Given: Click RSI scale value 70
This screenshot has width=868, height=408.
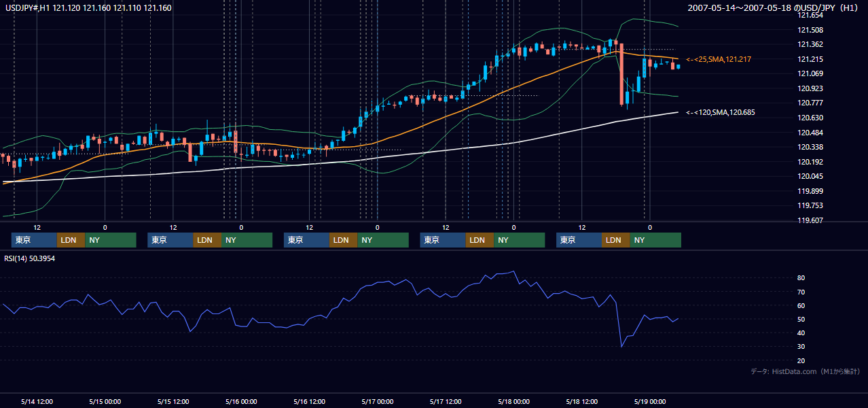Looking at the screenshot, I should [801, 292].
